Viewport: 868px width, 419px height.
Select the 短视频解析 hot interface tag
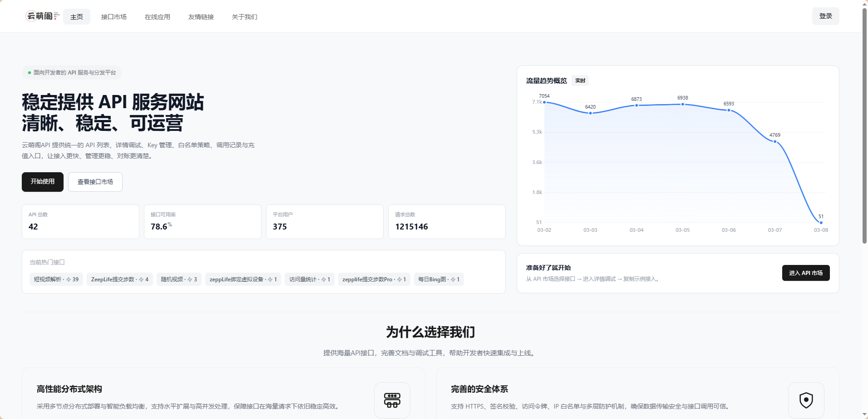click(56, 279)
